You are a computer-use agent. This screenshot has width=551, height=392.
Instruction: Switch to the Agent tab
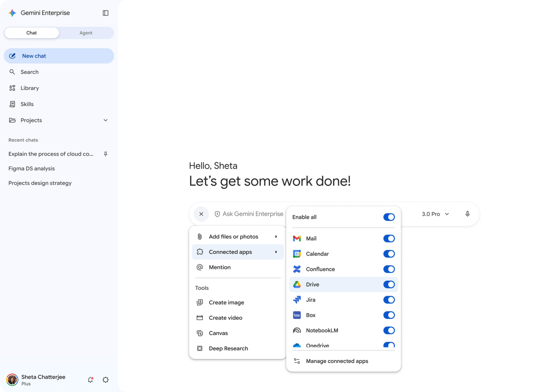pos(86,33)
